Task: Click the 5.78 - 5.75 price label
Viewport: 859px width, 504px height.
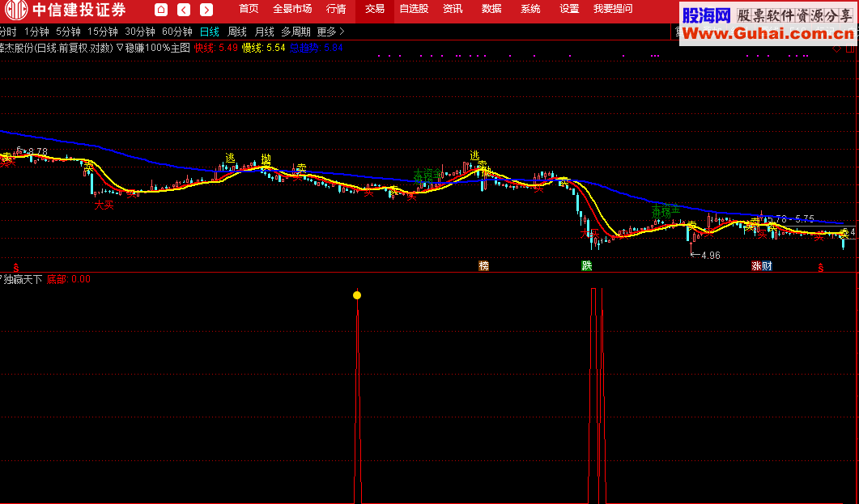Action: [x=792, y=219]
